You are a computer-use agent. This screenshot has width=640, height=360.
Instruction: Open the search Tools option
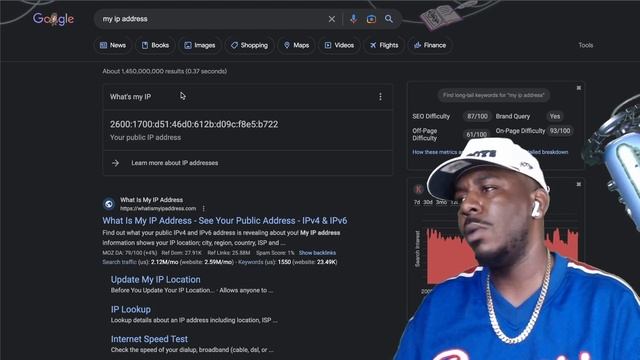point(586,45)
